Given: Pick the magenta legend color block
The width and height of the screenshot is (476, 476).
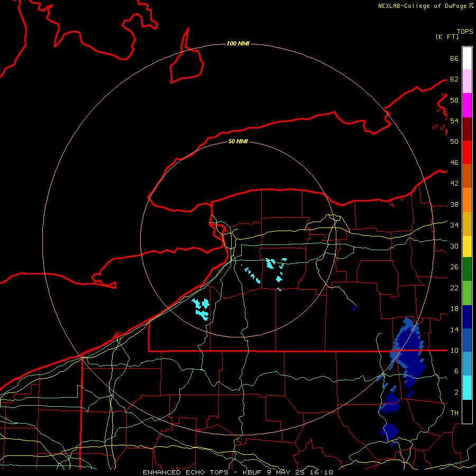Looking at the screenshot, I should [467, 105].
